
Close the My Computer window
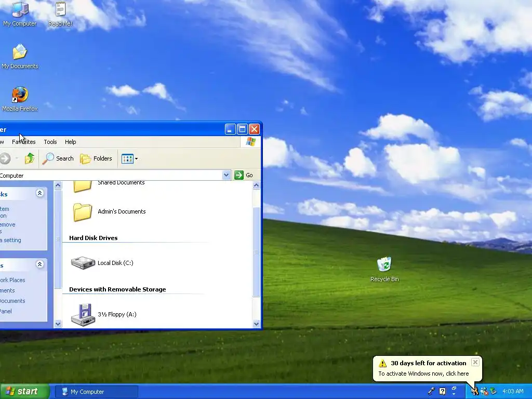point(255,129)
